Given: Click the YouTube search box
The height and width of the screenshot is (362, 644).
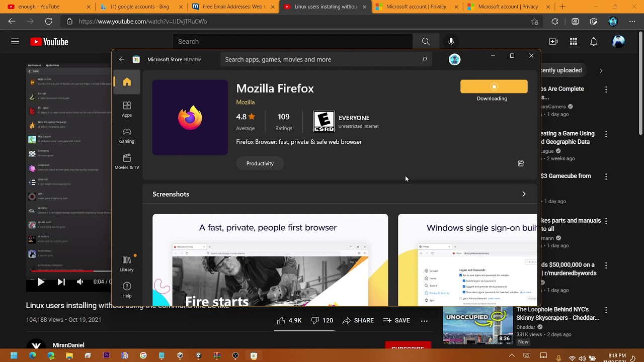Looking at the screenshot, I should point(293,42).
